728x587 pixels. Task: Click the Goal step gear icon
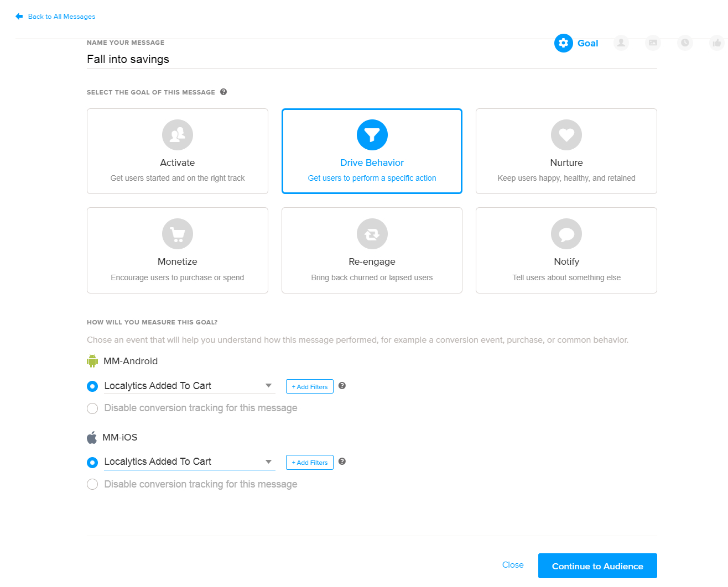coord(563,43)
